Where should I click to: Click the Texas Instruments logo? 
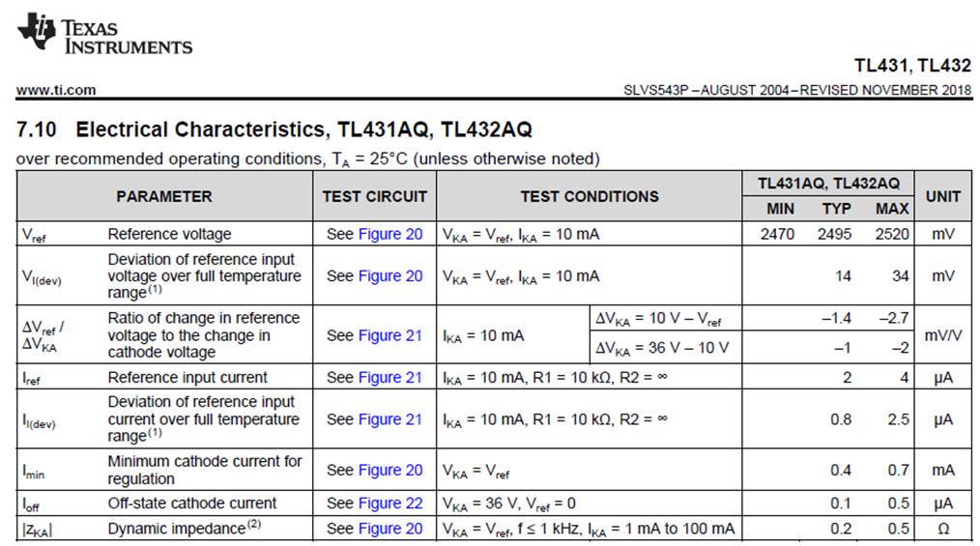tap(103, 35)
